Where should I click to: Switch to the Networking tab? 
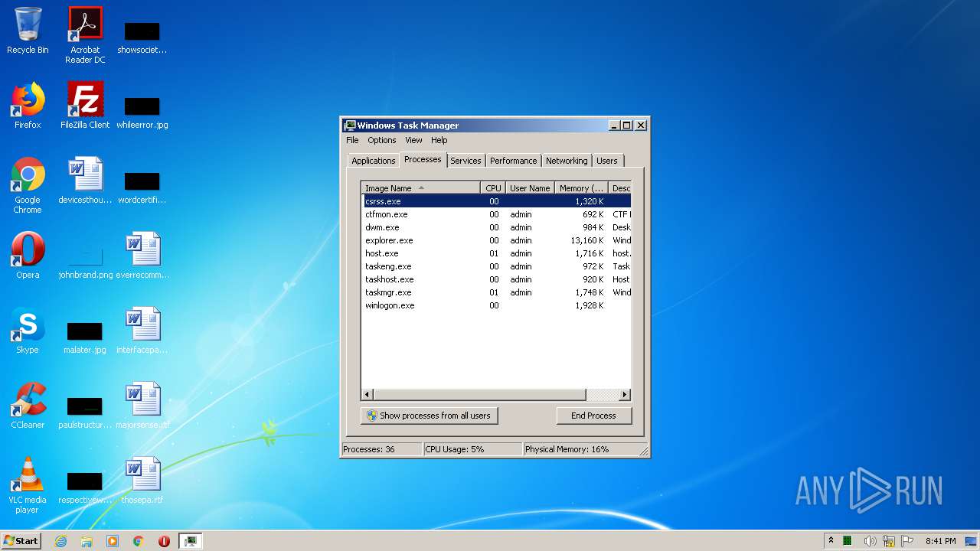tap(567, 161)
